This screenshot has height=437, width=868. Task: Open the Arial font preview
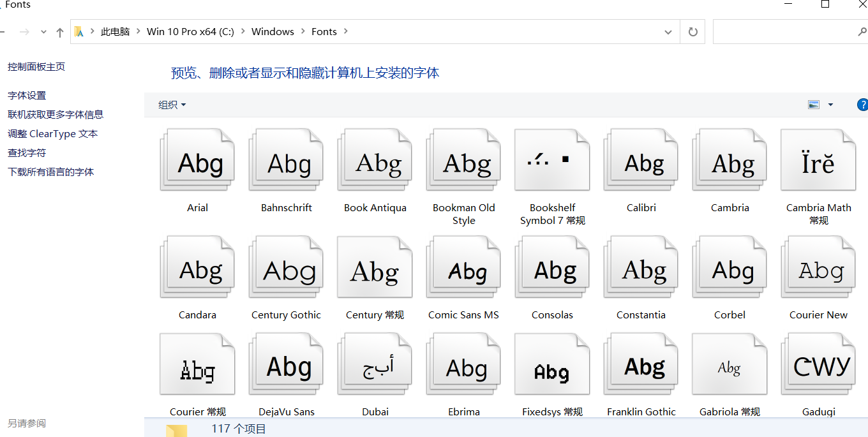(197, 159)
